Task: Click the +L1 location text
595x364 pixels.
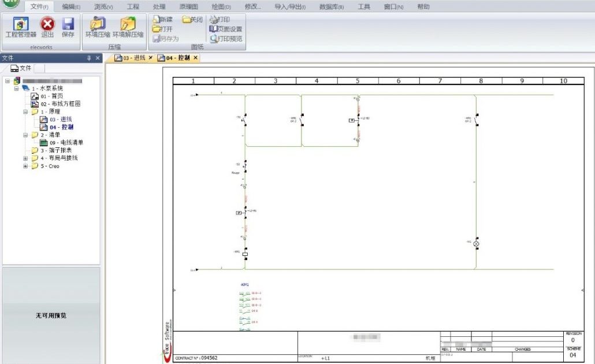Action: [325, 358]
